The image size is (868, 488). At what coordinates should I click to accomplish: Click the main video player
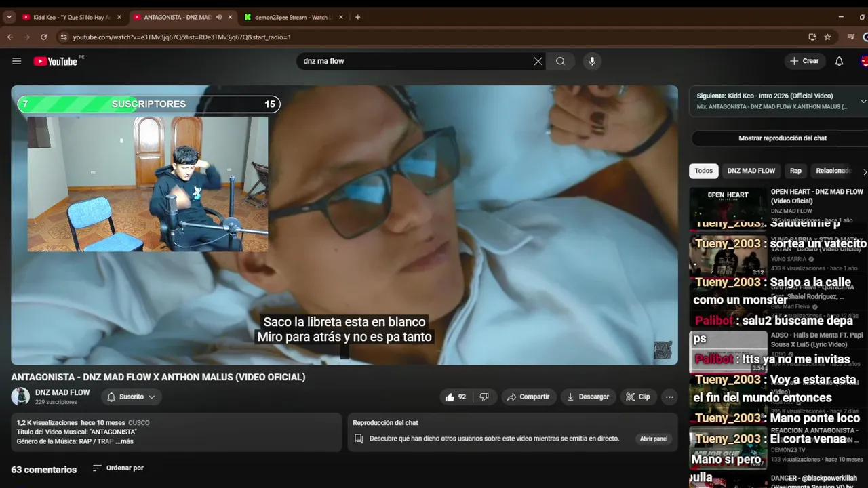click(344, 225)
